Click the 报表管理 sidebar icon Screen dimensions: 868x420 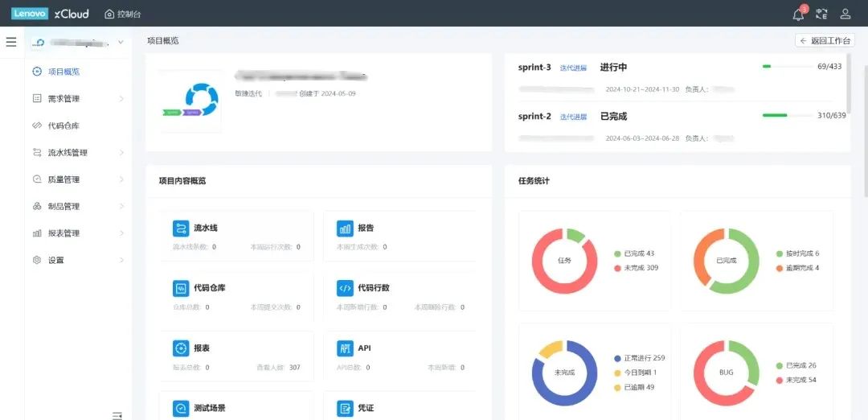tap(37, 233)
